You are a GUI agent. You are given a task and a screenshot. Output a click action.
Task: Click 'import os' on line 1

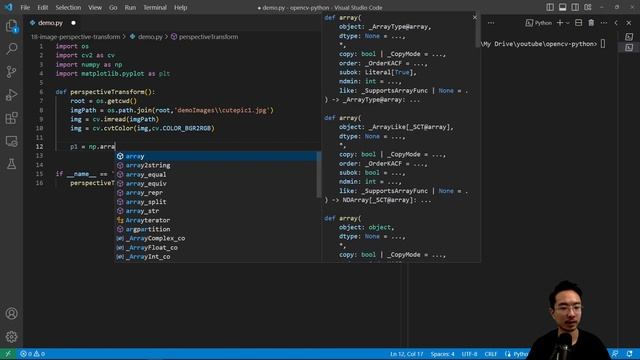pos(72,46)
